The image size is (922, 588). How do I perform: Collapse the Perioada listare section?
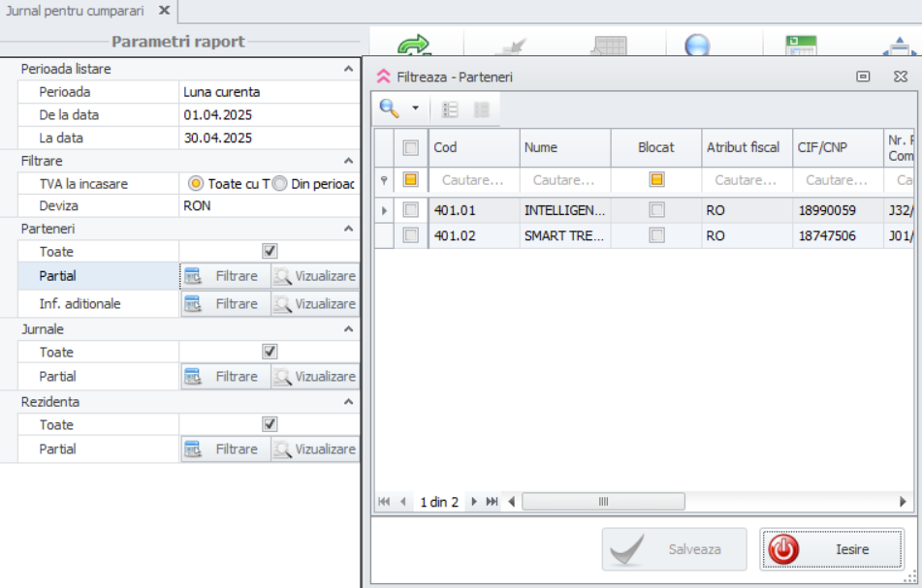coord(348,69)
